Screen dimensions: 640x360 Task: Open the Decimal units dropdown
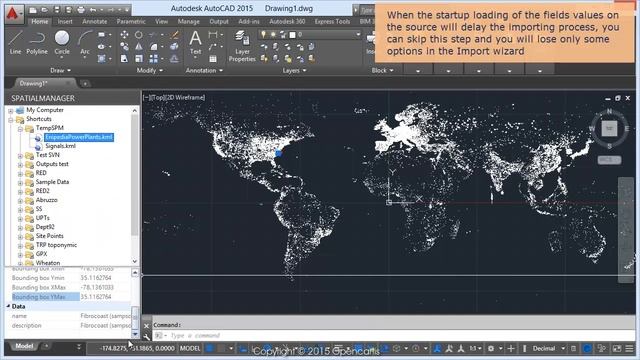click(x=563, y=348)
